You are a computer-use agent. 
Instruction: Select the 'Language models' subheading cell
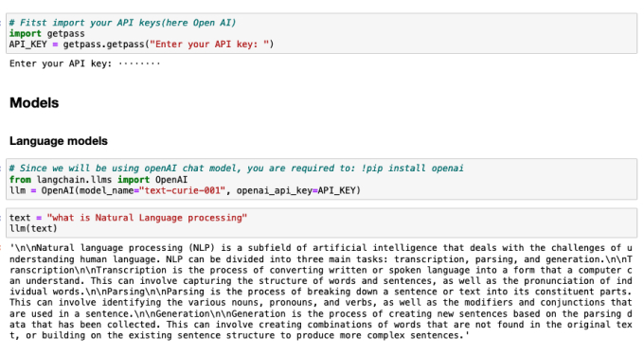pos(59,141)
